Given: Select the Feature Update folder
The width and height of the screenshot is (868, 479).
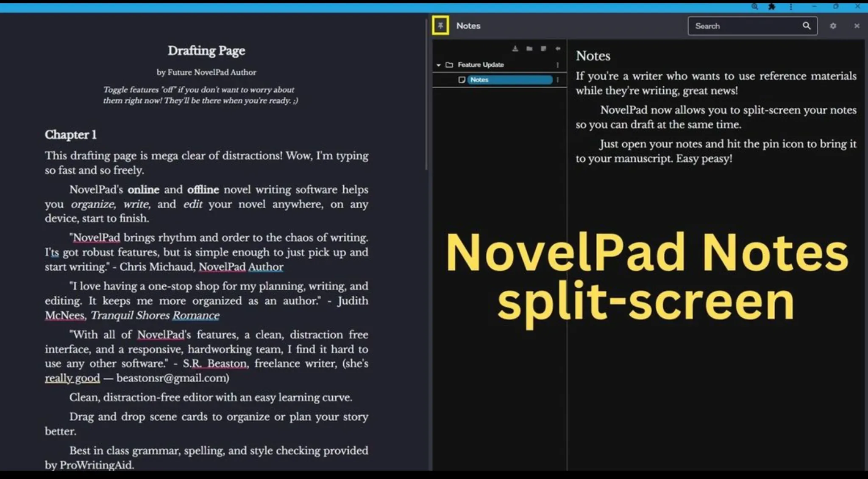Looking at the screenshot, I should click(480, 64).
